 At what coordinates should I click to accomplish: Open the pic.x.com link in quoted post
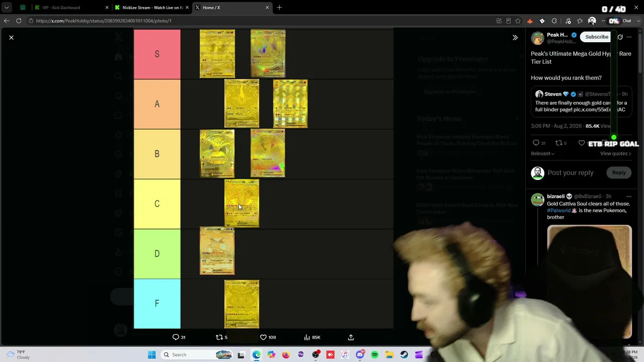[599, 110]
